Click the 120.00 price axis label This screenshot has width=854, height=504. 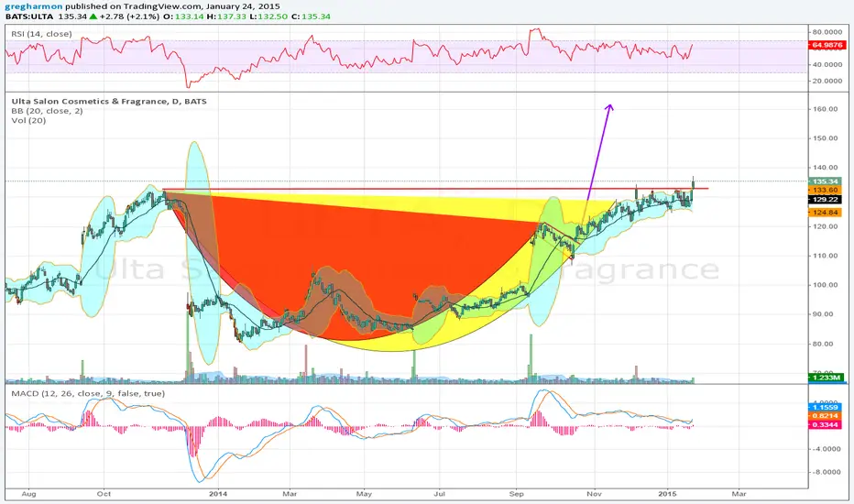825,226
